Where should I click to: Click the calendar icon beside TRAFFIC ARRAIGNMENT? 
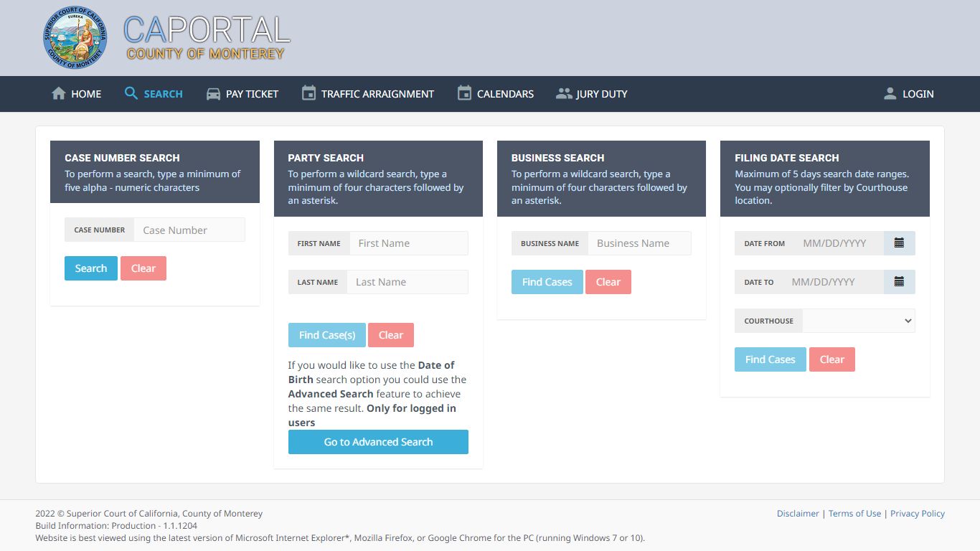coord(308,93)
